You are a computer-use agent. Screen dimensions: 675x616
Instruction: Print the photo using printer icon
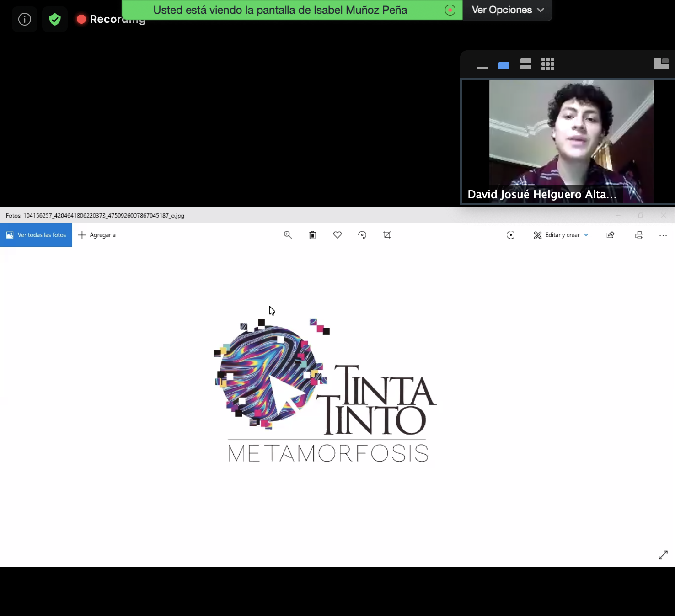[639, 235]
